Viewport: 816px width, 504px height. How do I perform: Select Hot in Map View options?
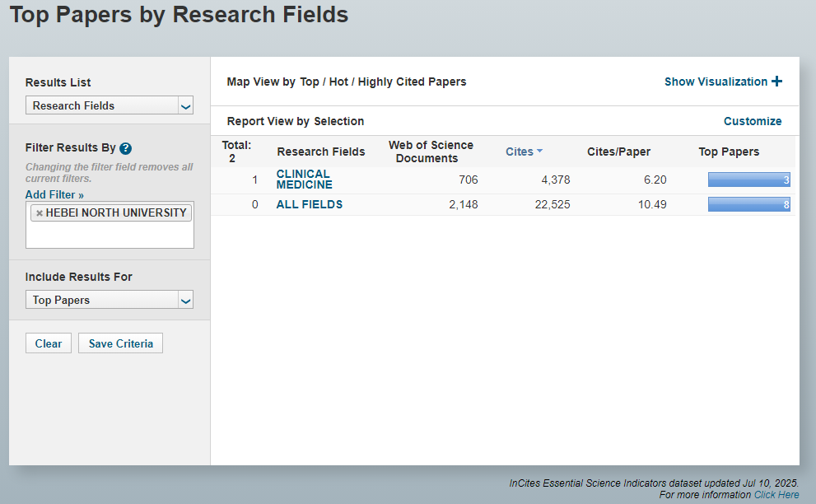338,82
